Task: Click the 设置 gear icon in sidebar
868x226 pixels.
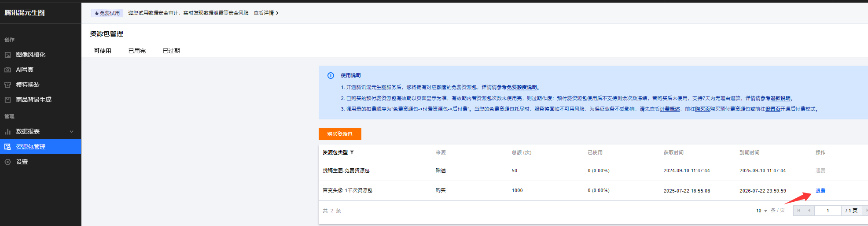Action: pos(7,162)
